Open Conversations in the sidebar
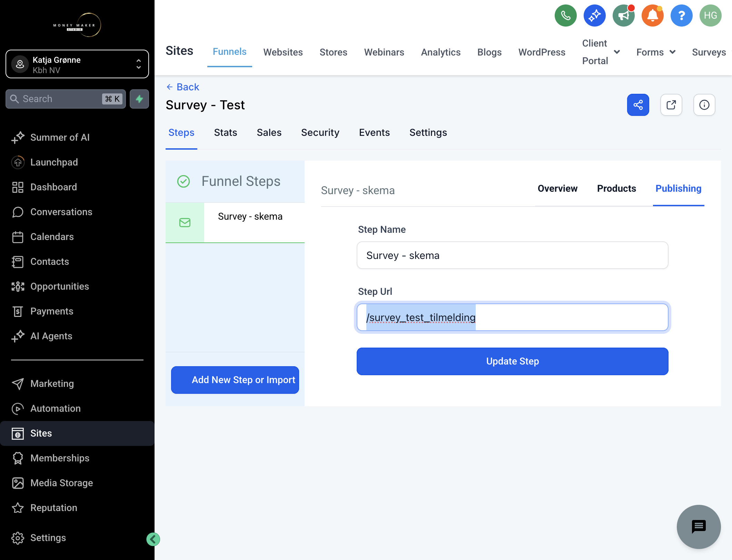Image resolution: width=732 pixels, height=560 pixels. 77,212
